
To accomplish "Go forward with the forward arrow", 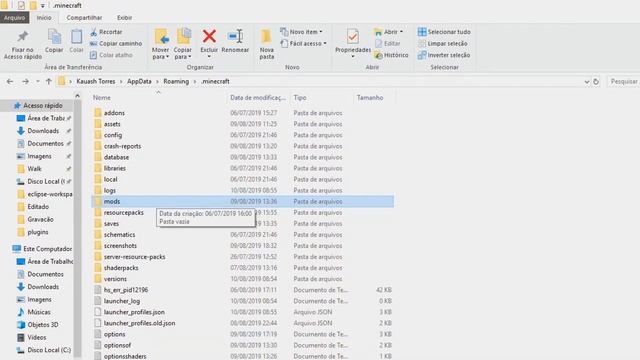I will [x=25, y=82].
